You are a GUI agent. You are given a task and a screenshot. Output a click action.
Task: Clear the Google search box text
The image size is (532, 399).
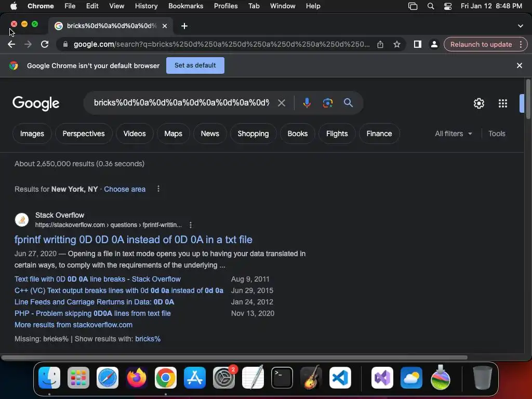pyautogui.click(x=281, y=103)
